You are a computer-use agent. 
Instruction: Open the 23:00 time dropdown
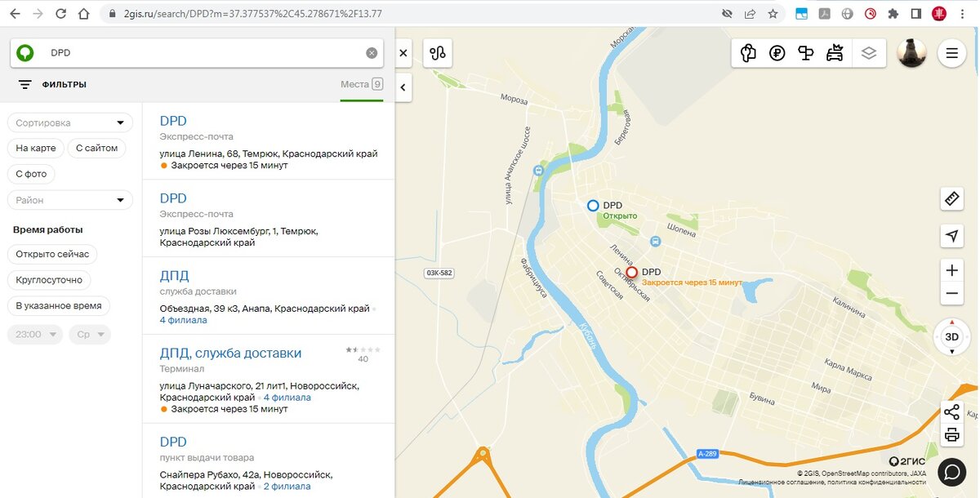pyautogui.click(x=35, y=335)
